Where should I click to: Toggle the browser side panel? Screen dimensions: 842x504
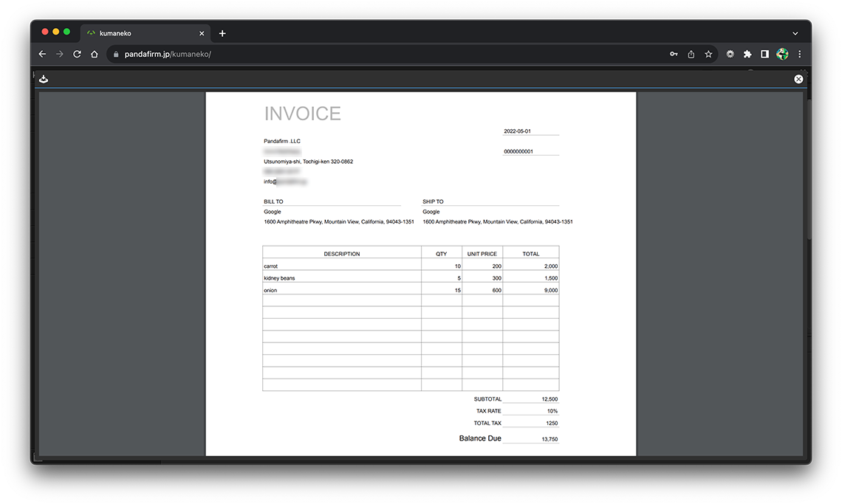(x=764, y=54)
